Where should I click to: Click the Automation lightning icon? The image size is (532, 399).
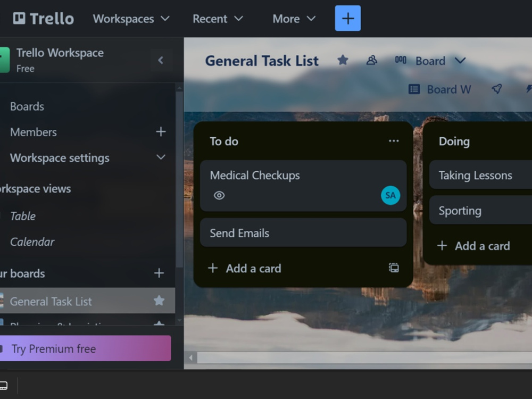pos(528,89)
